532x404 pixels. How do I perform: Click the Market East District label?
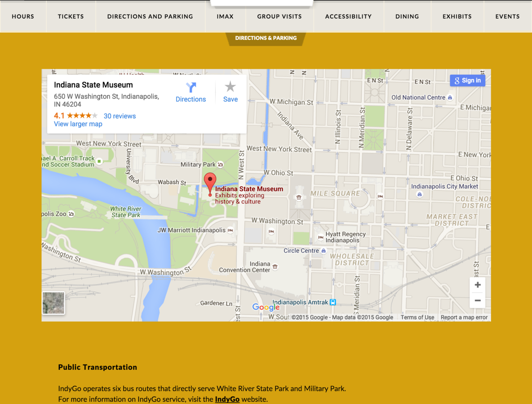(x=452, y=220)
